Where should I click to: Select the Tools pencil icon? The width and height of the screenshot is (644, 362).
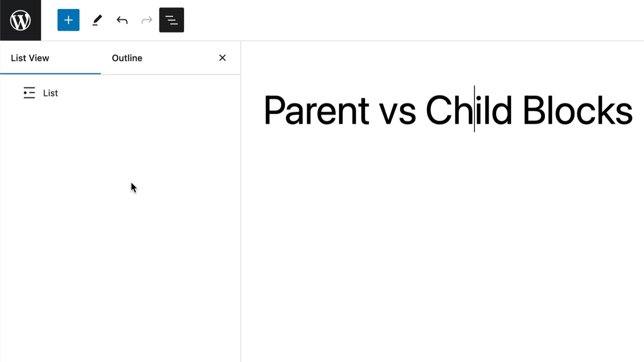point(97,20)
